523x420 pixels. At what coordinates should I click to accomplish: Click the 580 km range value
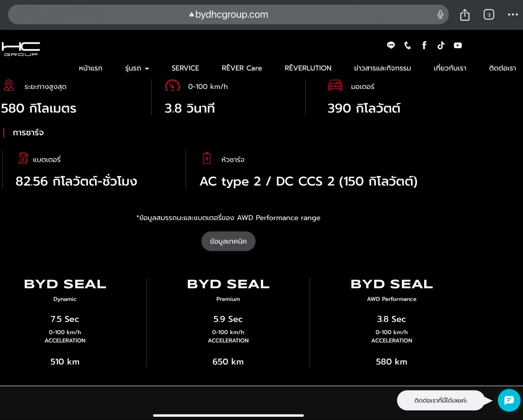[x=392, y=362]
